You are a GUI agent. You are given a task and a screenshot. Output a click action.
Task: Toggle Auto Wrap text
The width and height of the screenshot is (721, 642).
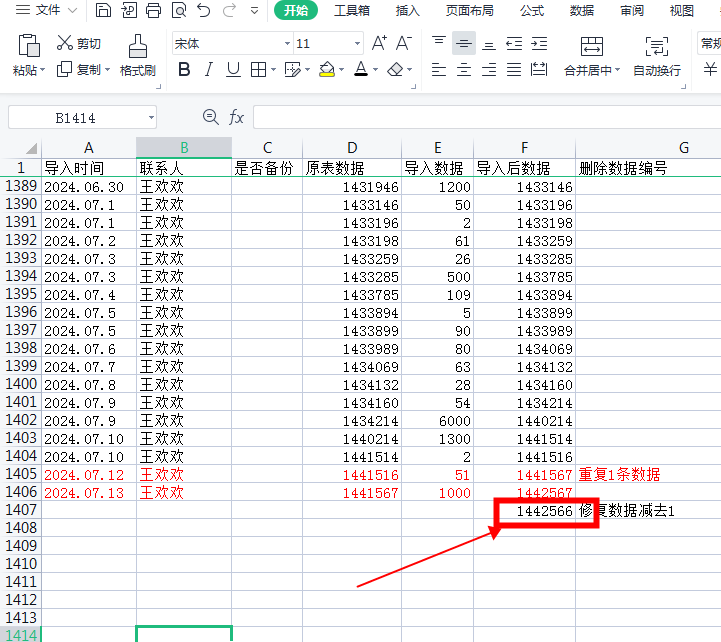pos(657,55)
